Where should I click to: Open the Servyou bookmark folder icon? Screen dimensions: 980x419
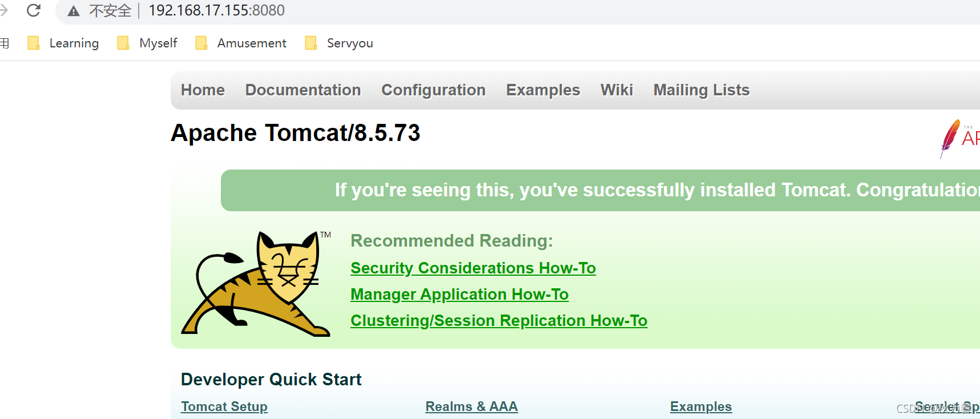click(311, 43)
